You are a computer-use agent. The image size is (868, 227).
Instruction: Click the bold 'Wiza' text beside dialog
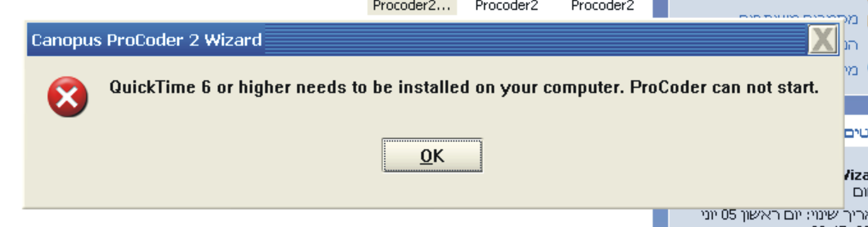point(856,175)
